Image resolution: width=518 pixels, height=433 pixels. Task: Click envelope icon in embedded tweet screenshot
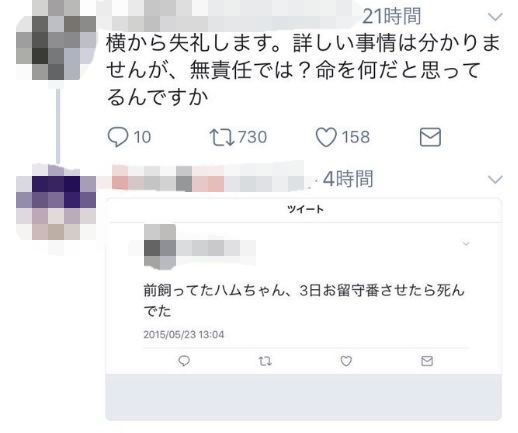(x=427, y=361)
